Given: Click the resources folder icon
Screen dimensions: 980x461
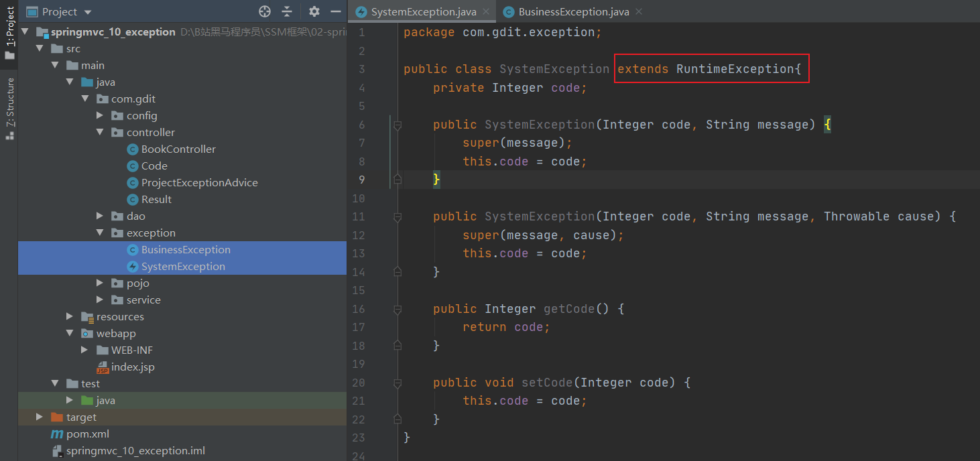Looking at the screenshot, I should point(87,316).
